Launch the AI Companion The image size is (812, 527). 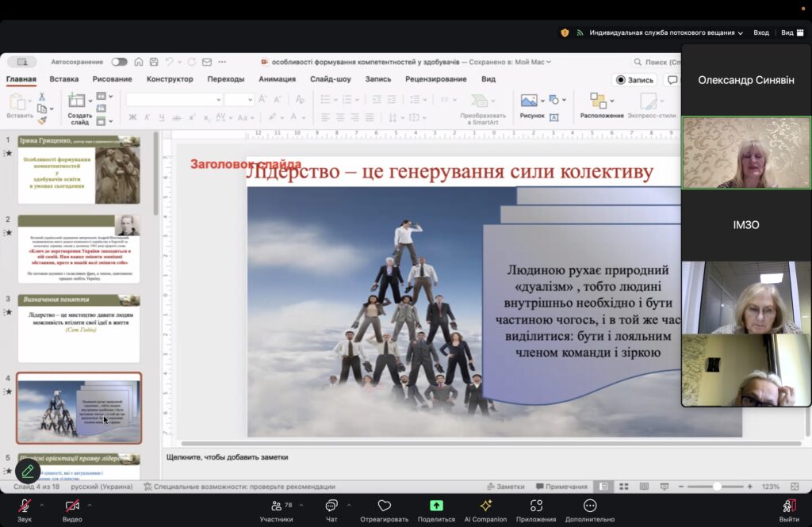(486, 506)
